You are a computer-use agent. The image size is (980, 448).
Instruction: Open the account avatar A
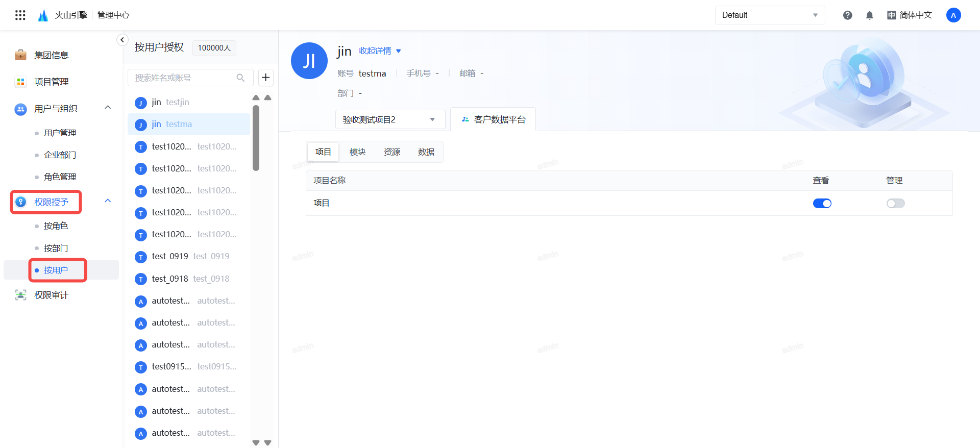tap(953, 15)
